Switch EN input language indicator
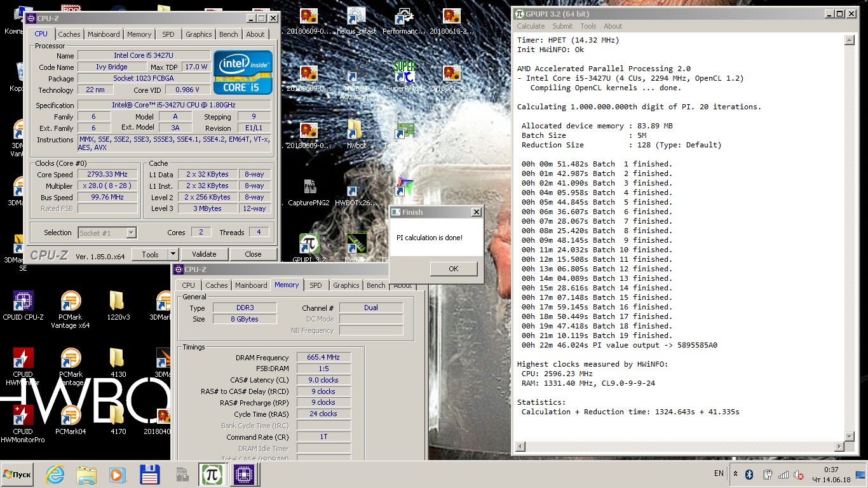 719,473
